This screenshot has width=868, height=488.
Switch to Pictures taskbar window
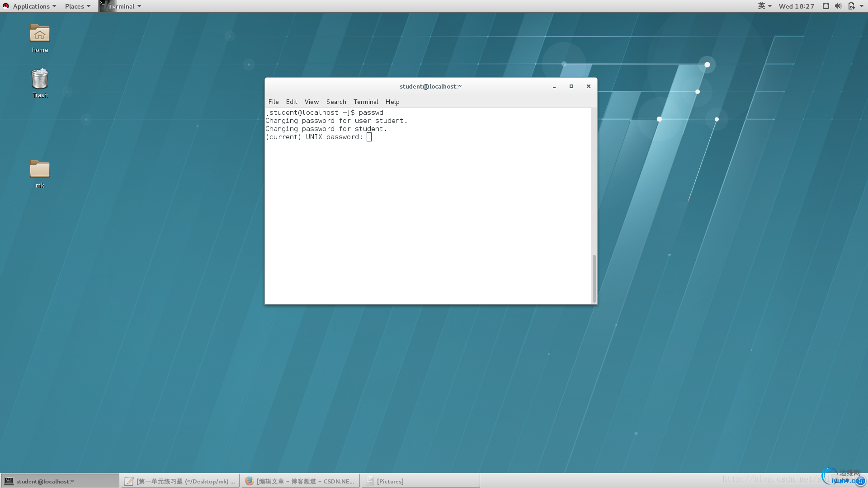tap(420, 481)
